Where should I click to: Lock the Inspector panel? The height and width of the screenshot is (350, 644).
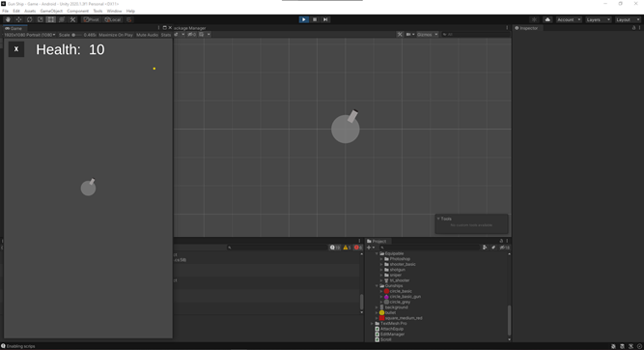(633, 28)
